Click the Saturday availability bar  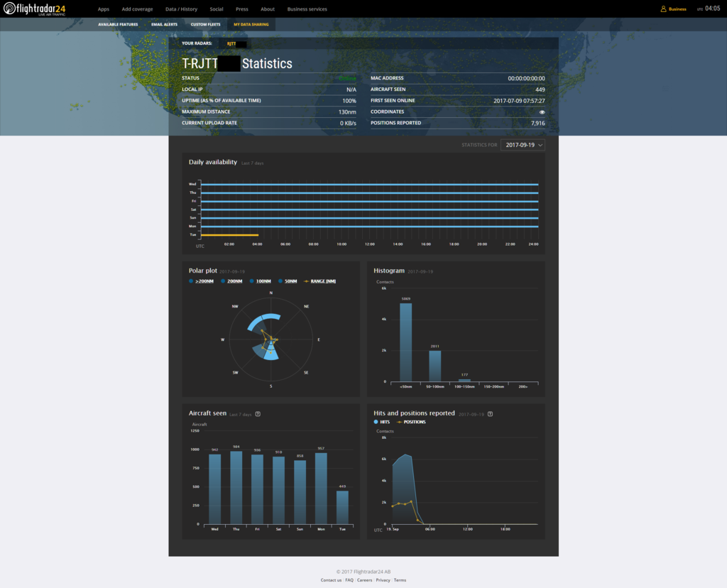(x=369, y=209)
